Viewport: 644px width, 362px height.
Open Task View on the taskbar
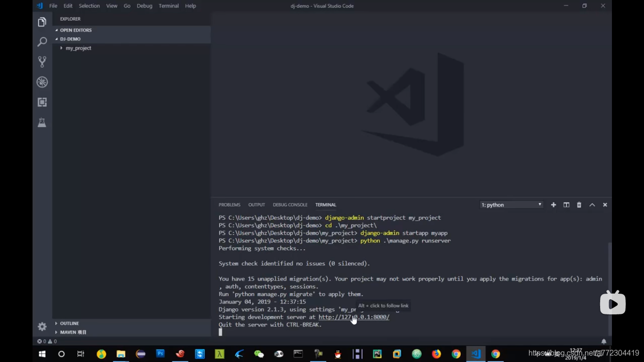[x=81, y=354]
